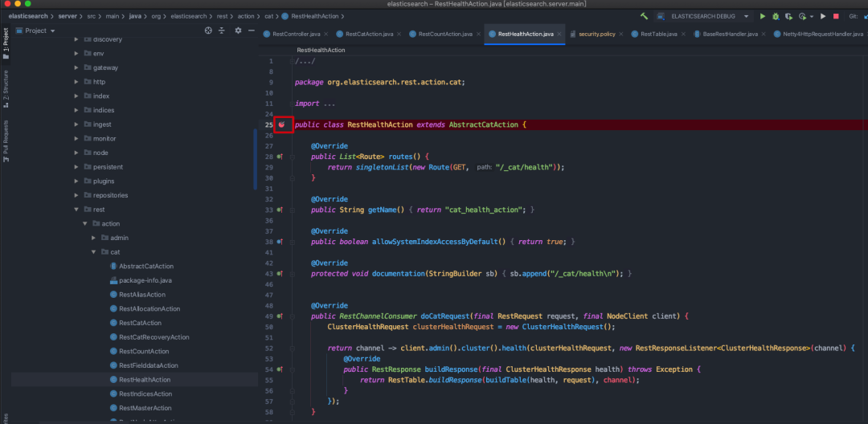Start debugging with the bug icon
Screen dimensions: 868x424
click(x=775, y=16)
